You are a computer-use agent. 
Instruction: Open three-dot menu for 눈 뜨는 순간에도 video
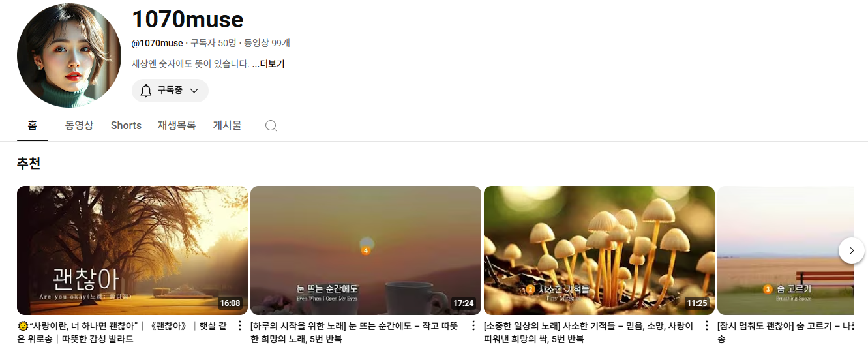click(473, 325)
